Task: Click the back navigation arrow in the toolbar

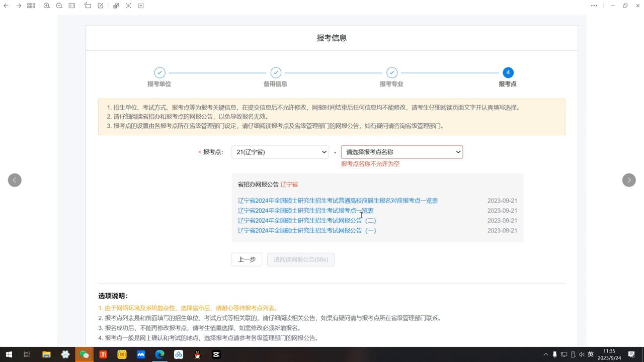Action: (x=6, y=6)
